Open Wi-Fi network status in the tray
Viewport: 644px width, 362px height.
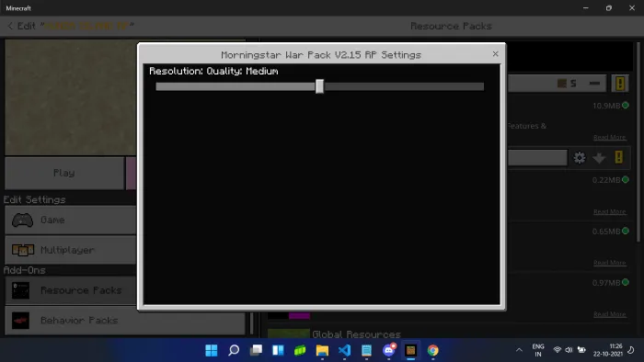[557, 350]
